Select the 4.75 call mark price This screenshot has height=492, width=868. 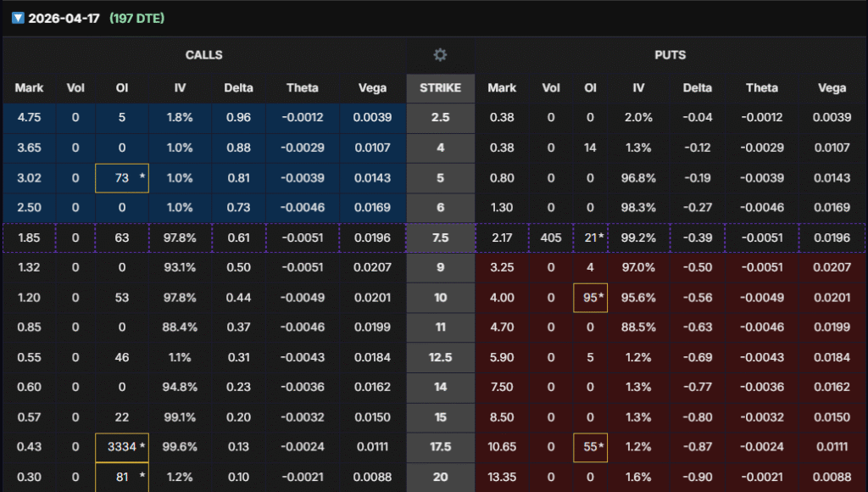coord(29,118)
